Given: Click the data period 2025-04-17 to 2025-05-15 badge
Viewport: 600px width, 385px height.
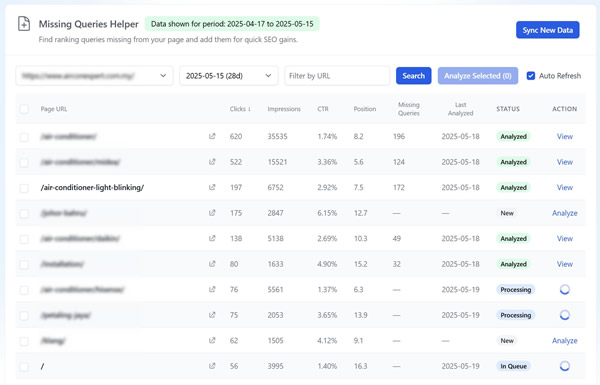Looking at the screenshot, I should [232, 24].
